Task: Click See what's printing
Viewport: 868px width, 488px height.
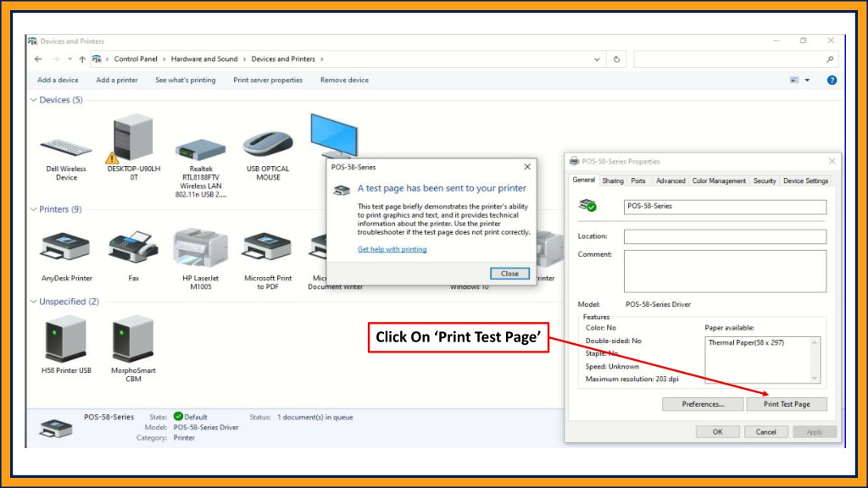Action: [186, 80]
